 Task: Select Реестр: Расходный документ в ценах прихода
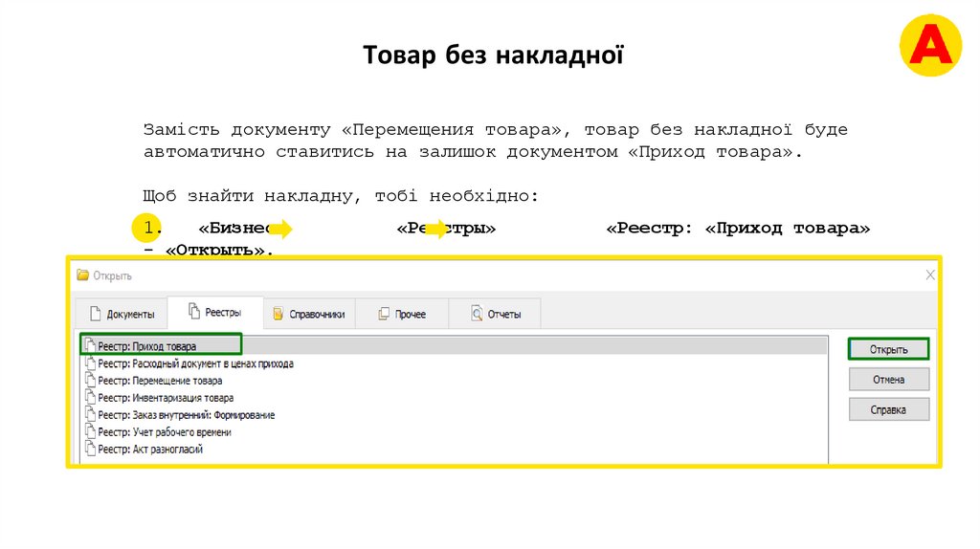[x=454, y=363]
